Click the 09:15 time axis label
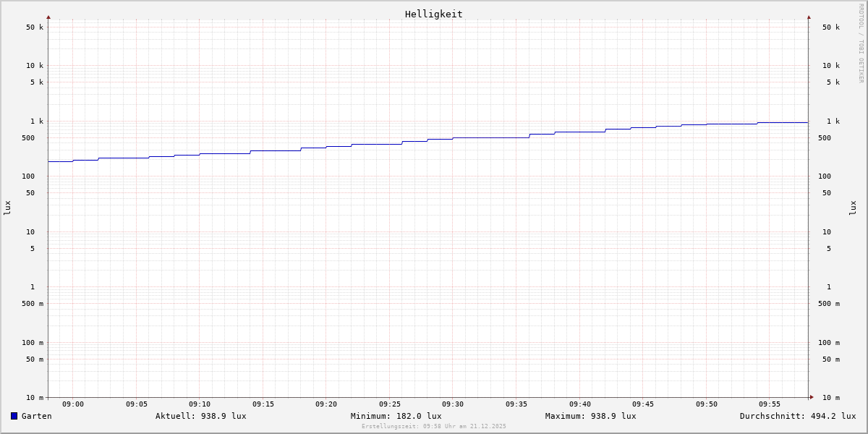Viewport: 868px width, 434px height. click(263, 404)
